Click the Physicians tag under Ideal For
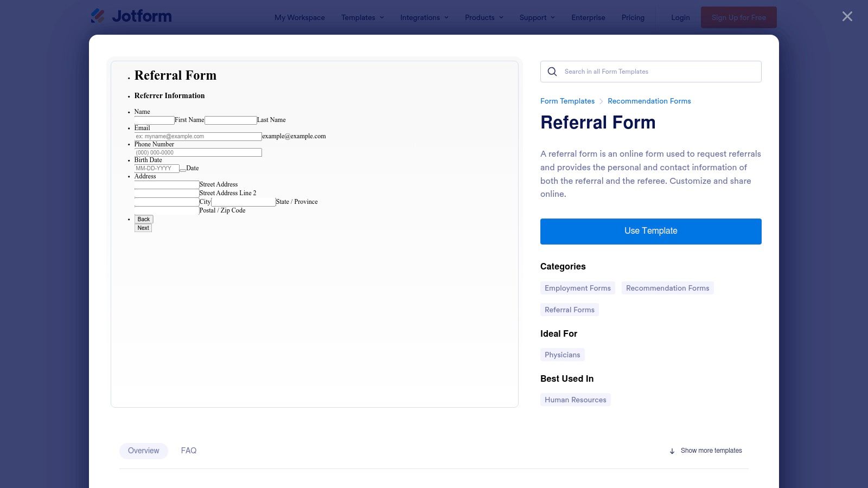Image resolution: width=868 pixels, height=488 pixels. tap(562, 354)
